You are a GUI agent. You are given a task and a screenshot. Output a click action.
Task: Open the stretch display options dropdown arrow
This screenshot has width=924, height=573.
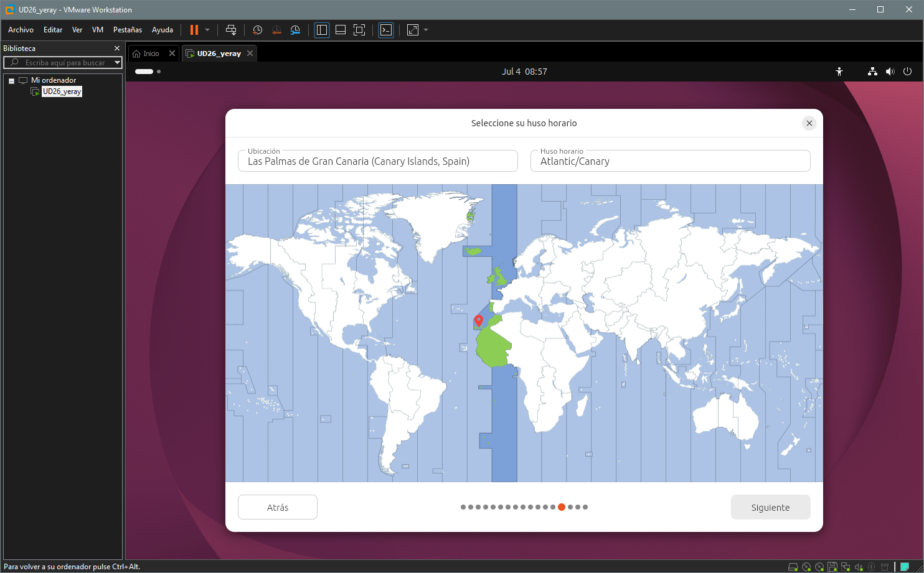426,30
